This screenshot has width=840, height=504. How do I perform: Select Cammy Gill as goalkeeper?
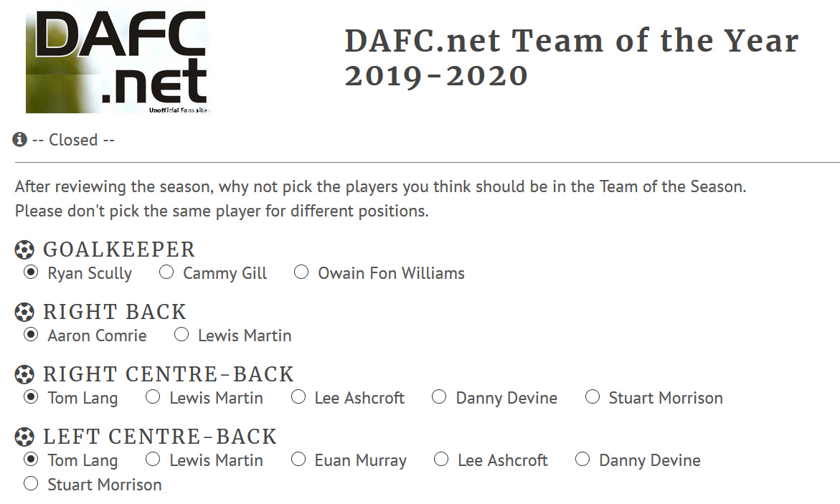[x=166, y=272]
